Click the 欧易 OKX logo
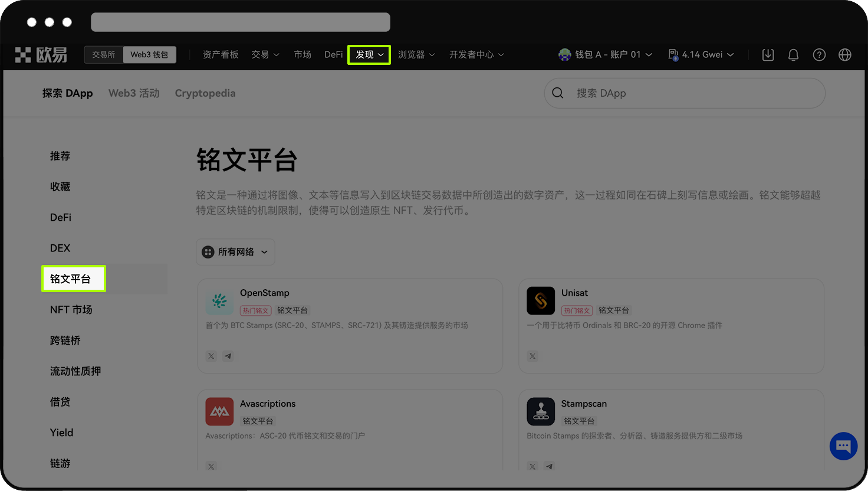This screenshot has height=491, width=868. click(x=41, y=55)
